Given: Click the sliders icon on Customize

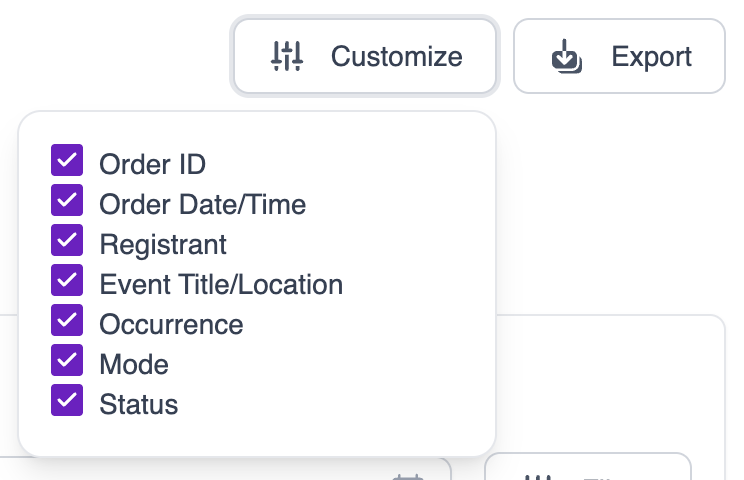Looking at the screenshot, I should 287,56.
